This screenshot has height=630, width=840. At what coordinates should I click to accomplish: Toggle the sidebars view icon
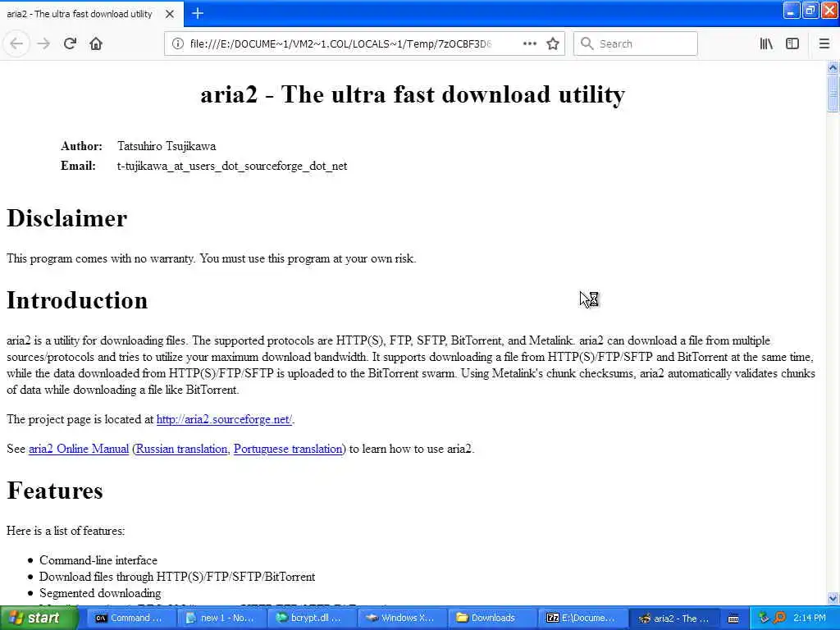tap(792, 44)
